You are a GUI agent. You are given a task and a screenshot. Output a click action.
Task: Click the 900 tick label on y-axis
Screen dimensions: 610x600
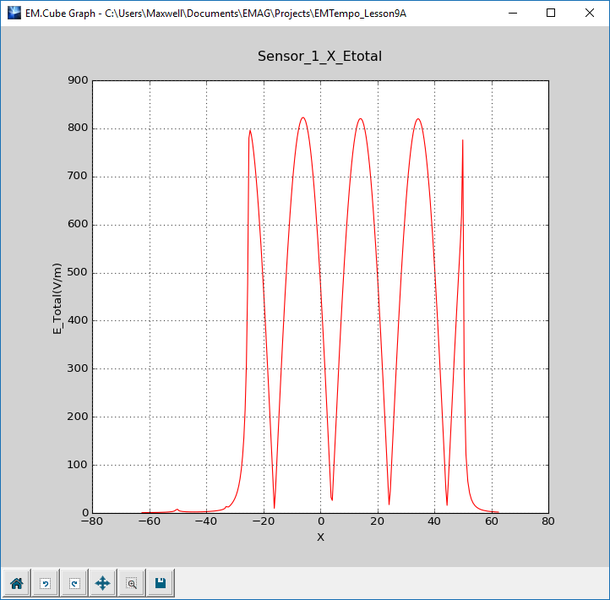click(76, 81)
